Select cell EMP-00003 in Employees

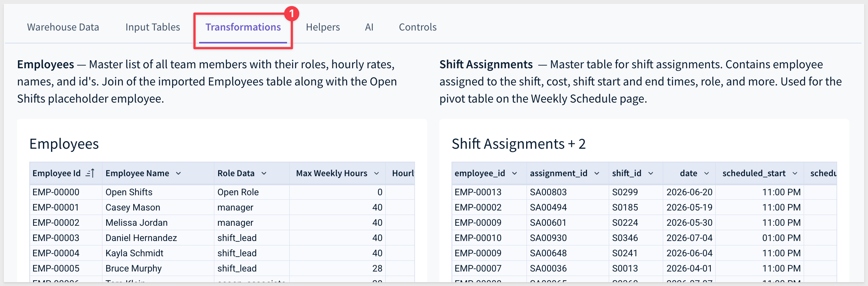(66, 238)
